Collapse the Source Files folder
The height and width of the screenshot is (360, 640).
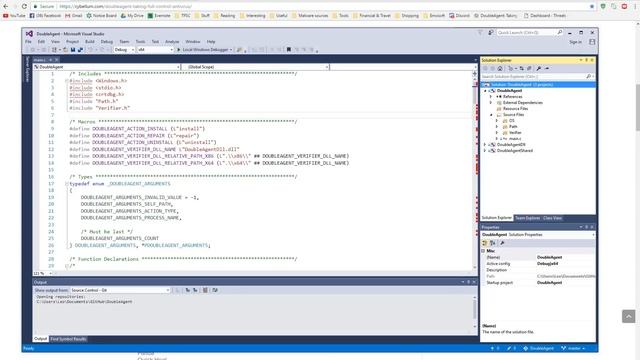491,115
